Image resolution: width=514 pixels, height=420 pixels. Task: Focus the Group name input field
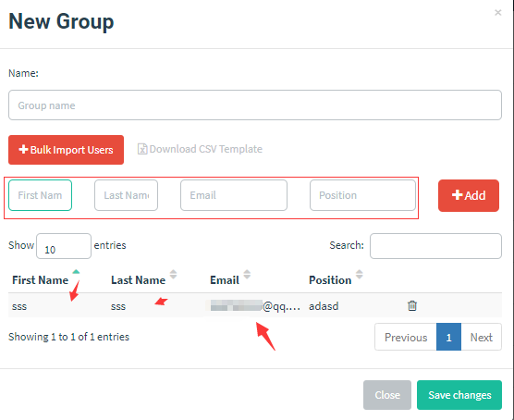255,105
